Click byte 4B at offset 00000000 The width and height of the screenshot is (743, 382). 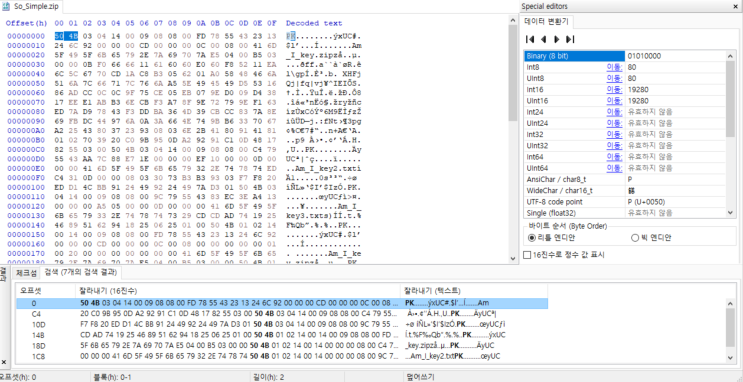click(73, 36)
